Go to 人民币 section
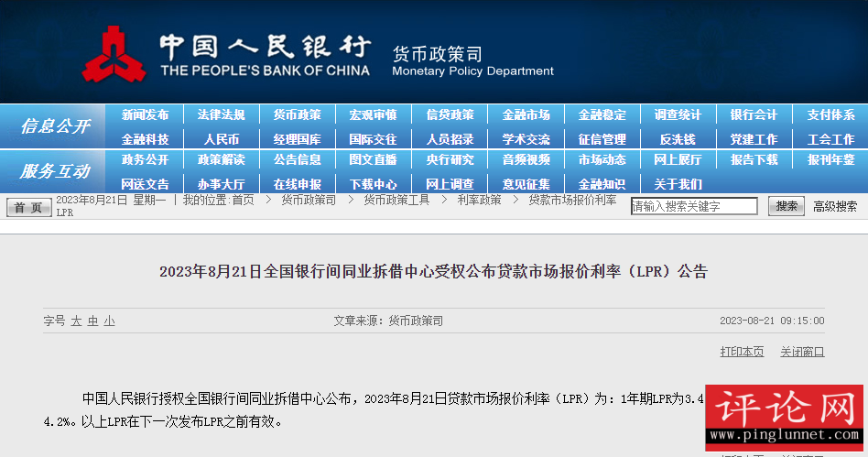Image resolution: width=868 pixels, height=457 pixels. pos(221,139)
